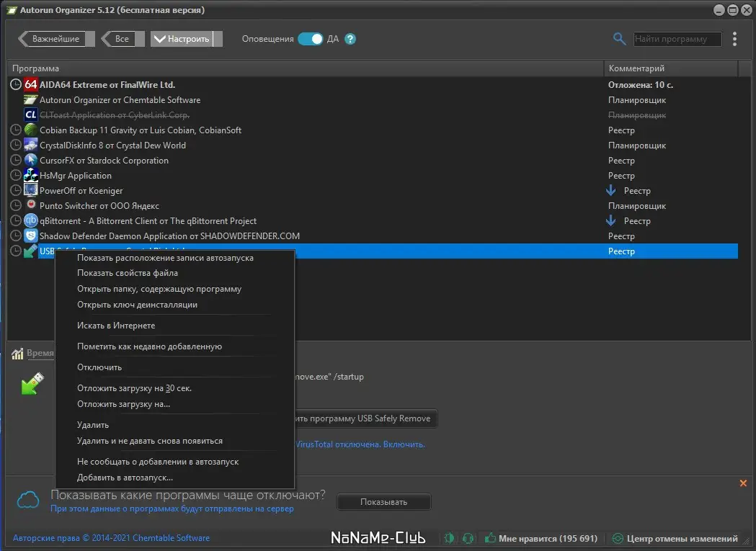Click the magnifier search icon
756x551 pixels.
[x=619, y=39]
